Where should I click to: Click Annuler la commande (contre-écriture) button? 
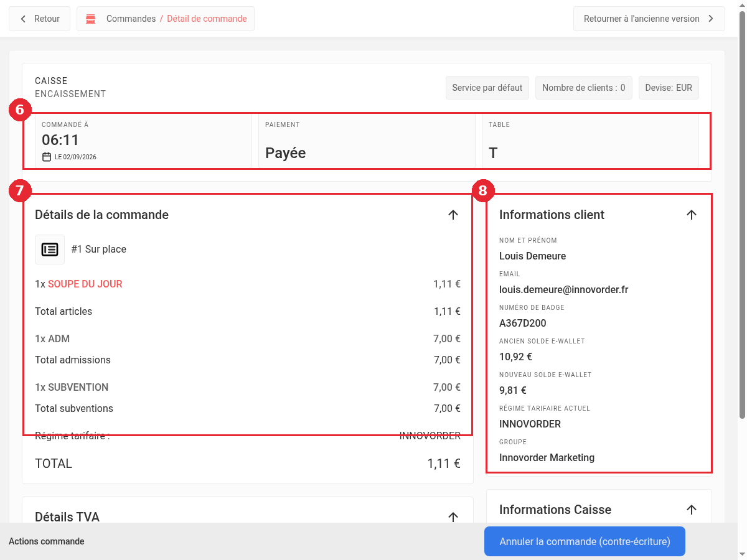(x=585, y=541)
